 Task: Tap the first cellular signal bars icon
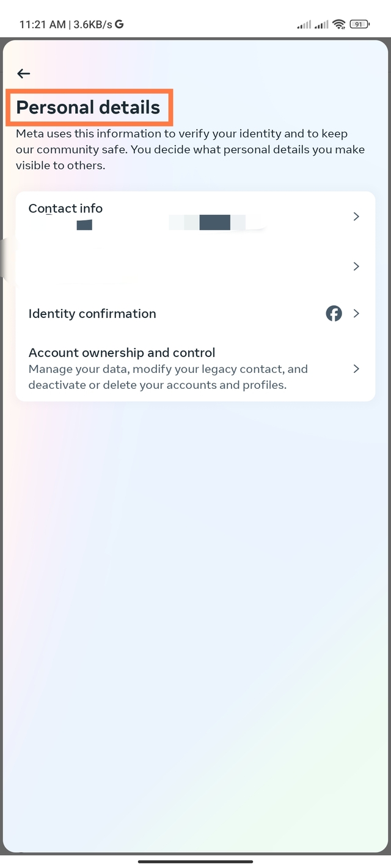click(x=304, y=24)
